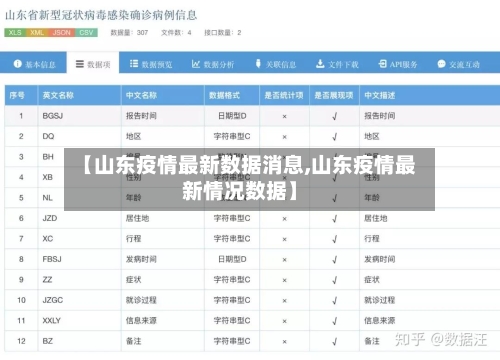The image size is (500, 360).
Task: Click the 文件数: 4 label
Action: coord(176,33)
